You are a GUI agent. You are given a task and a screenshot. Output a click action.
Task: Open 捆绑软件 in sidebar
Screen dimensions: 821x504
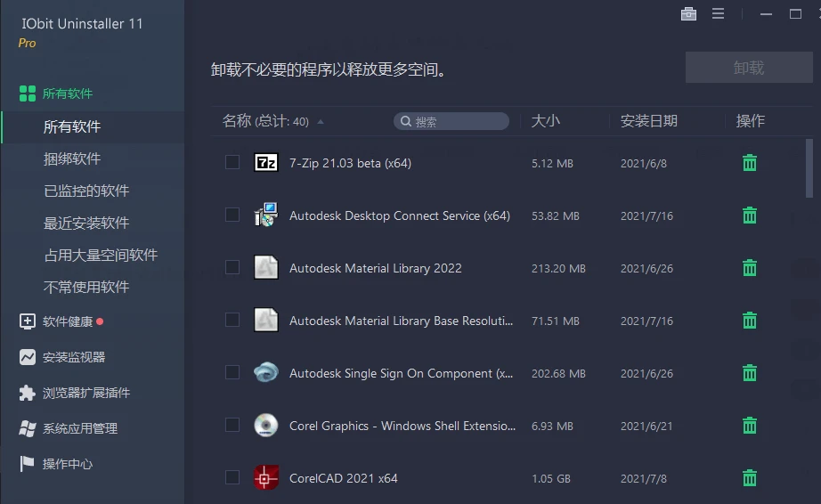(x=72, y=159)
